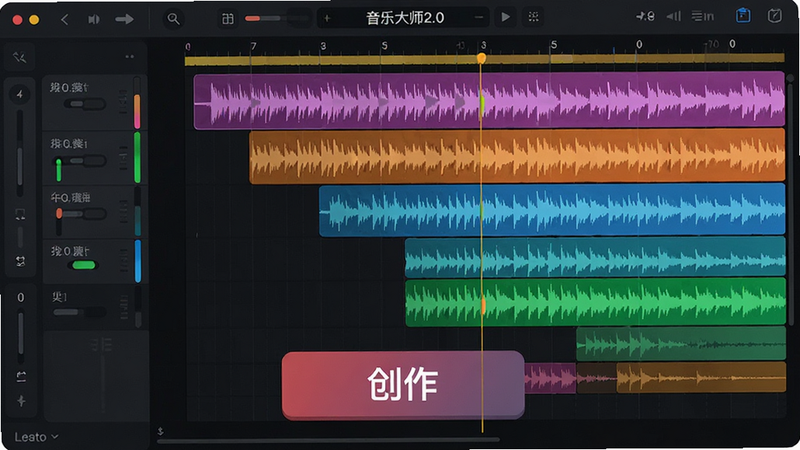Toggle the switch on the first purple track

(85, 104)
